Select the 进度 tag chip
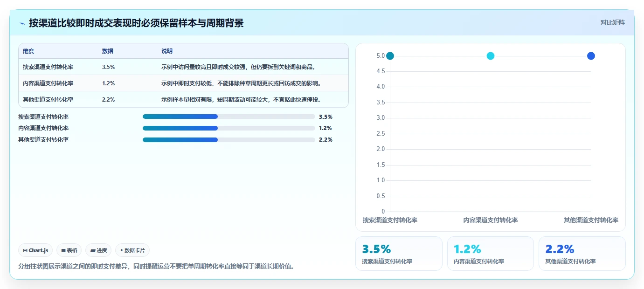 pyautogui.click(x=98, y=250)
